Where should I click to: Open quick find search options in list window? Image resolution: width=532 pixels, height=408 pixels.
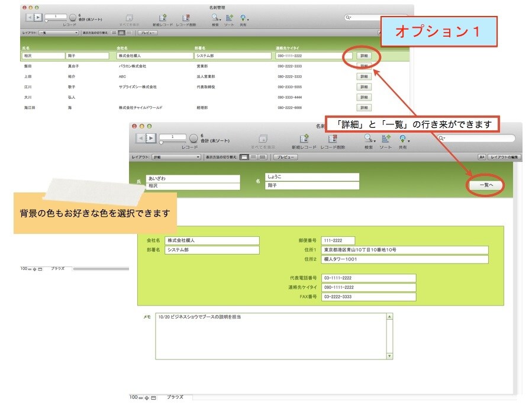[x=349, y=17]
